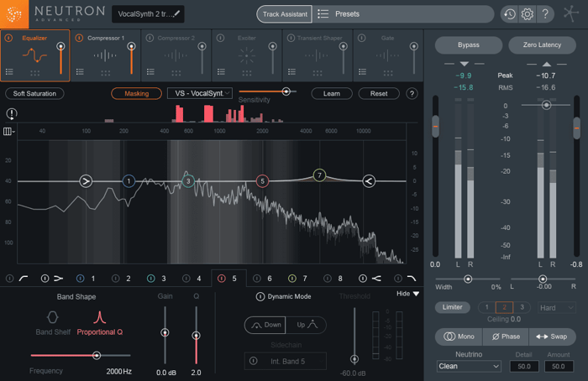Open the help question mark in header
The width and height of the screenshot is (588, 381).
545,14
